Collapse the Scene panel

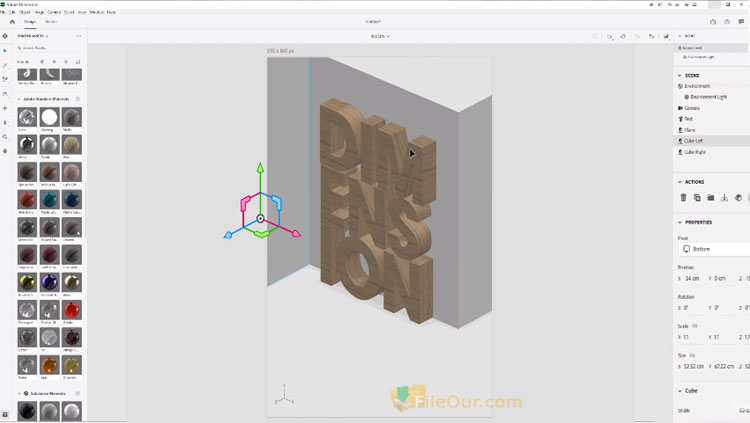pos(680,76)
